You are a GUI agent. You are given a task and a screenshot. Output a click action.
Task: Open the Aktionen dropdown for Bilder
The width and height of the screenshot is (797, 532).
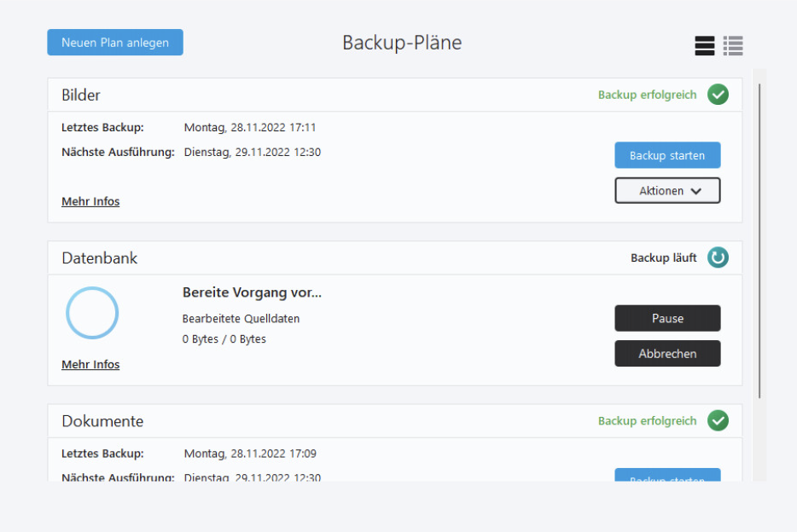(x=667, y=190)
